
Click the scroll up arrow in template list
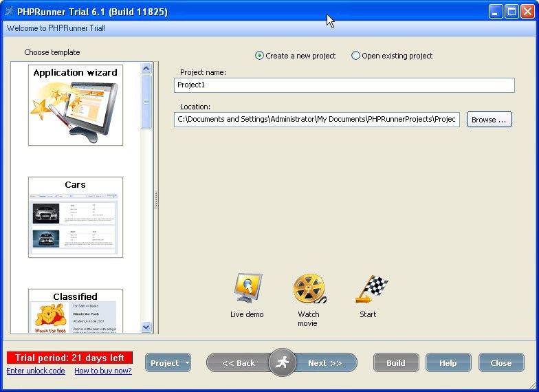146,69
